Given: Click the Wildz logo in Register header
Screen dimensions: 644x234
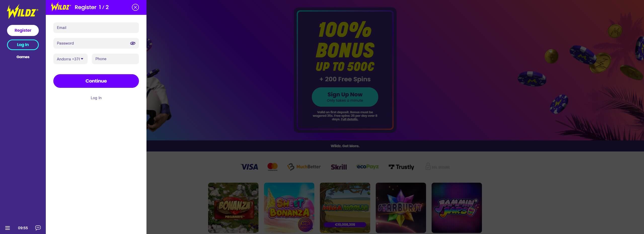Looking at the screenshot, I should coord(61,7).
